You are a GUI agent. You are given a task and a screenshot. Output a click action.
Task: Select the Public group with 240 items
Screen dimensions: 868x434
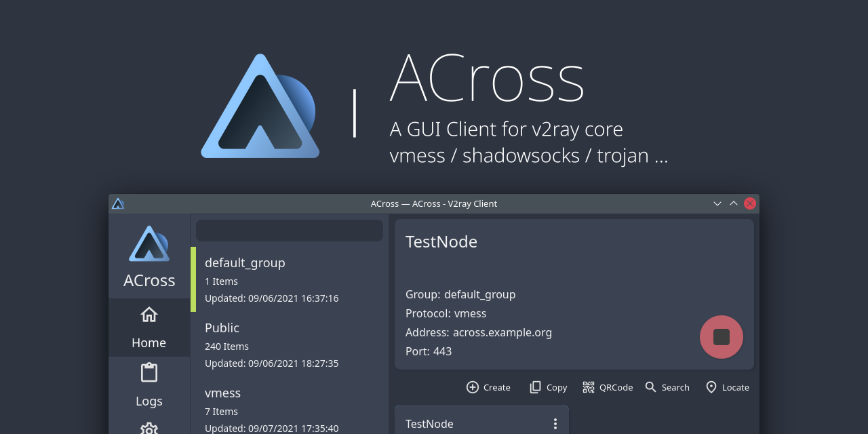(289, 344)
